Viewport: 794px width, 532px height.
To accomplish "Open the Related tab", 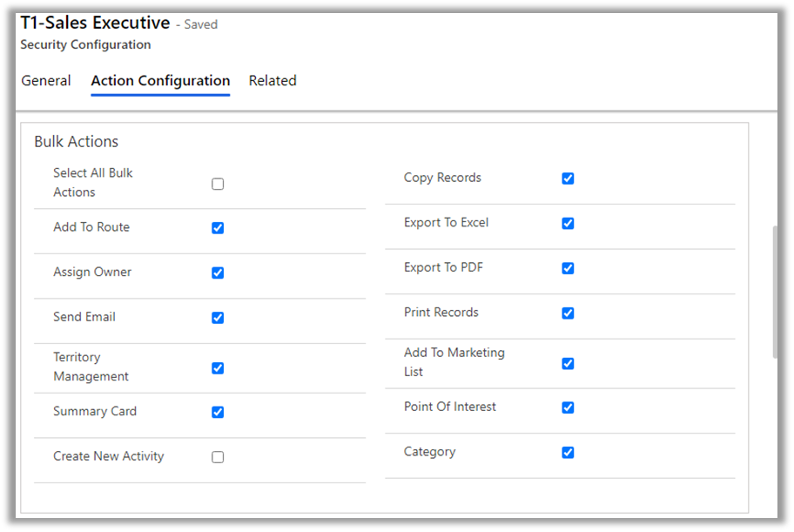I will (x=273, y=81).
